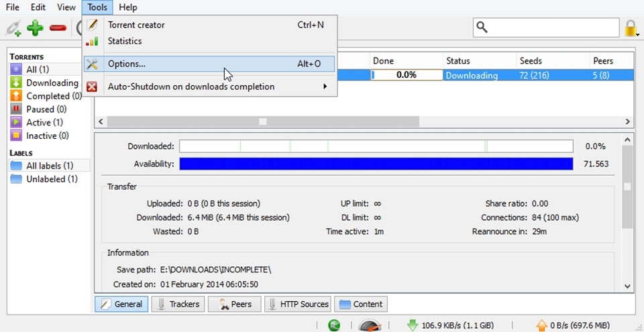
Task: Click the save path E:\DOWNLOADS\INCOMPLETE\ text
Action: (x=215, y=270)
